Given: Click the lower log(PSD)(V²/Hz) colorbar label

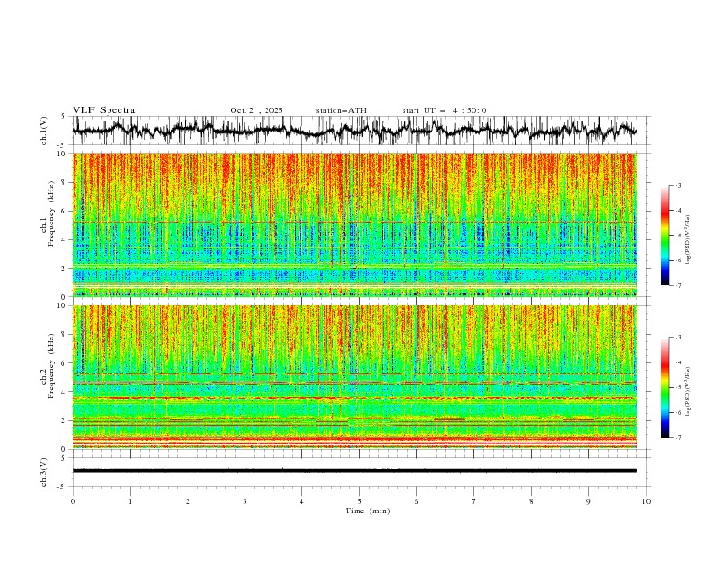Looking at the screenshot, I should tap(688, 391).
